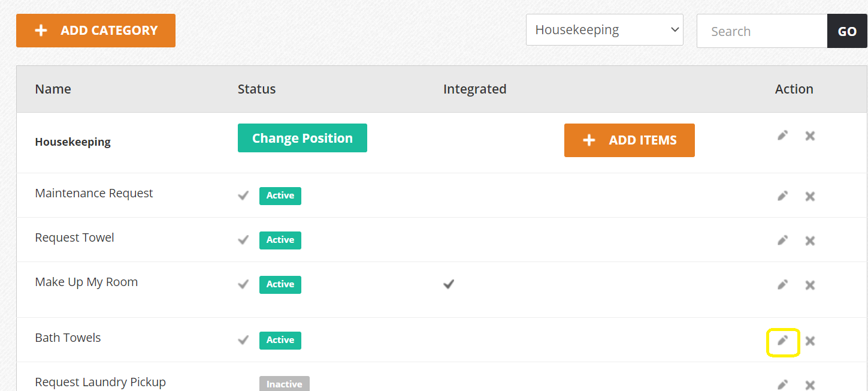This screenshot has height=391, width=868.
Task: Click the pencil icon for Maintenance Request
Action: pos(782,195)
